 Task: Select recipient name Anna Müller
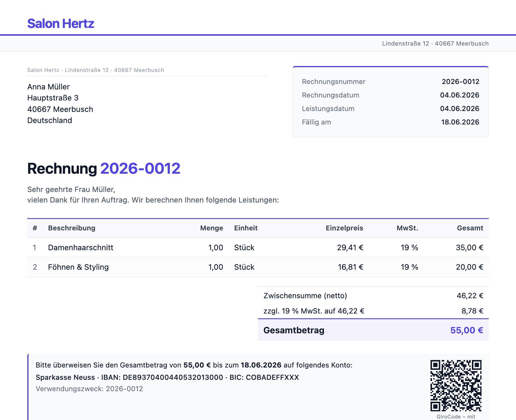pos(48,87)
